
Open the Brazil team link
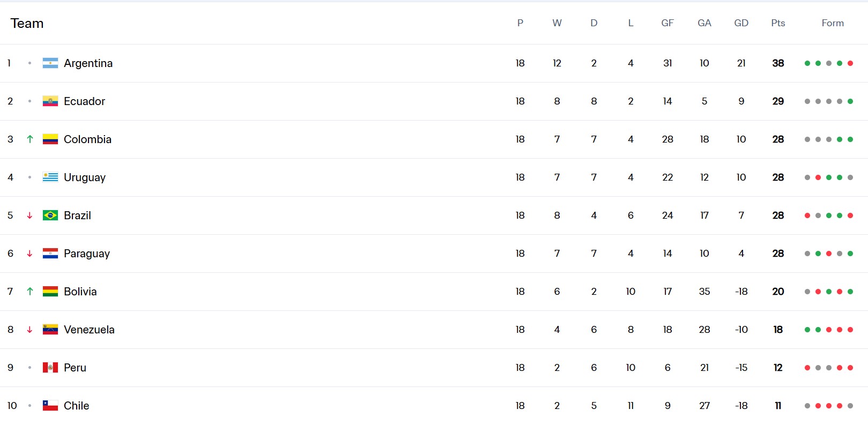(77, 215)
